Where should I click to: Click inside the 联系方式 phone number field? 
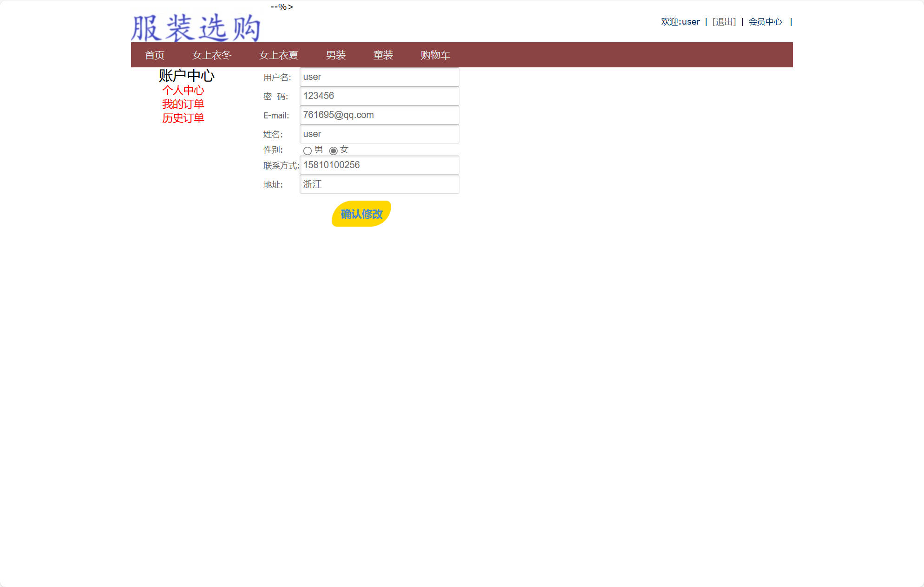click(379, 165)
